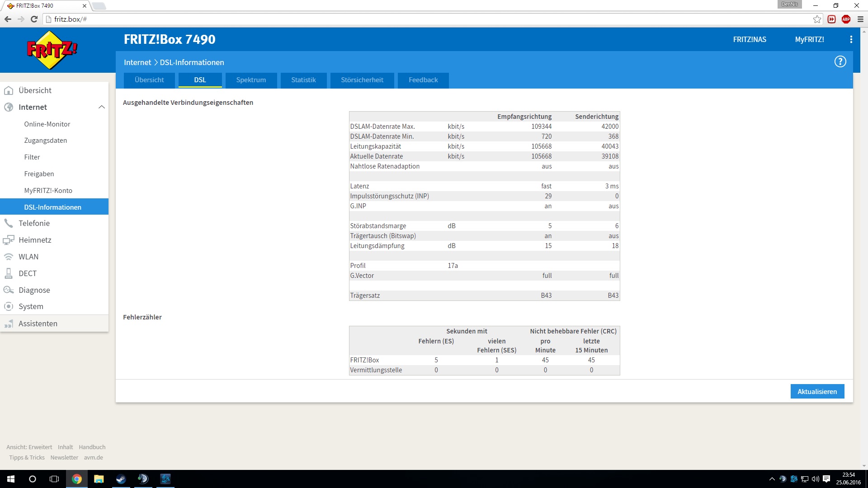Open Telefonie section in sidebar
Image resolution: width=868 pixels, height=488 pixels.
[34, 223]
